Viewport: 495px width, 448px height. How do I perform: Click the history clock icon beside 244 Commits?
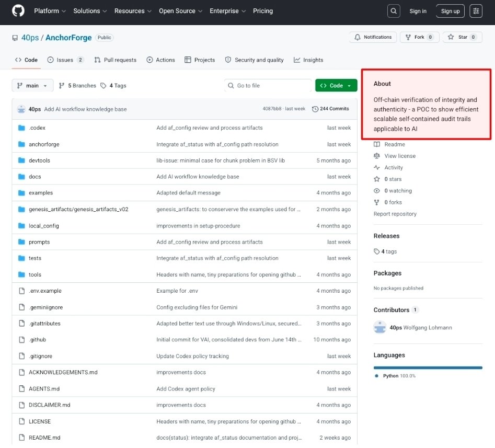click(315, 109)
